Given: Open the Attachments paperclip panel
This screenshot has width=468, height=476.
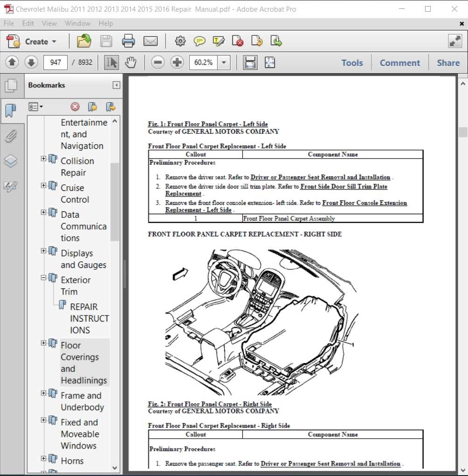Looking at the screenshot, I should coord(11,136).
